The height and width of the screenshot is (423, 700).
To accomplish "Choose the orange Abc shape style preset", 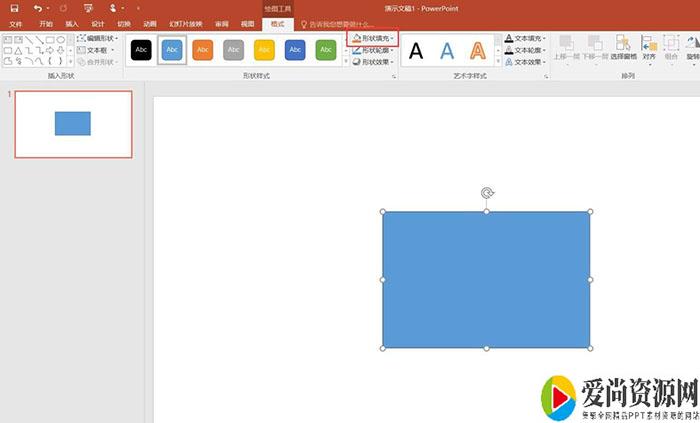I will (x=203, y=49).
